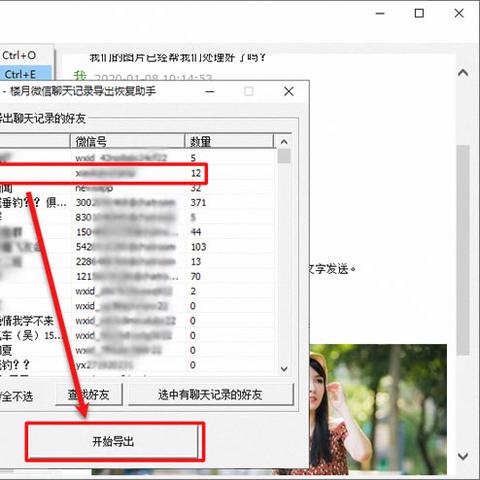Click the main window chat scrollbar thumb
Viewport: 480px width, 480px height.
pyautogui.click(x=463, y=250)
